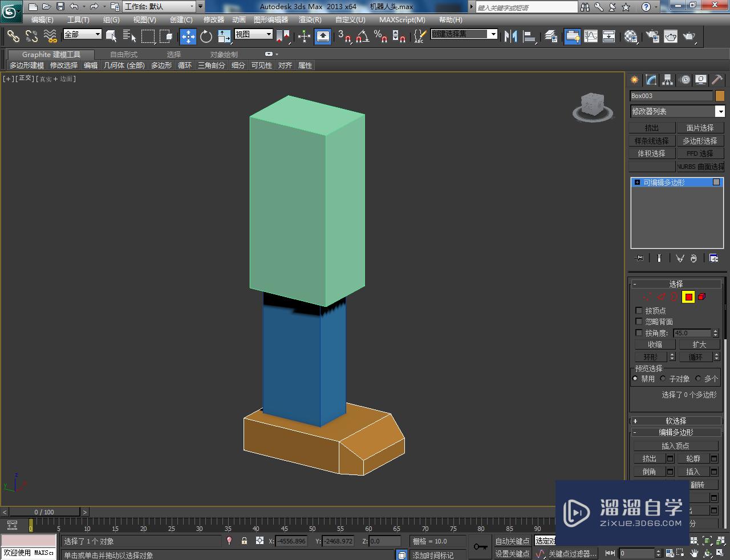Enable the 按角度 checkbox
The image size is (730, 560).
[639, 332]
